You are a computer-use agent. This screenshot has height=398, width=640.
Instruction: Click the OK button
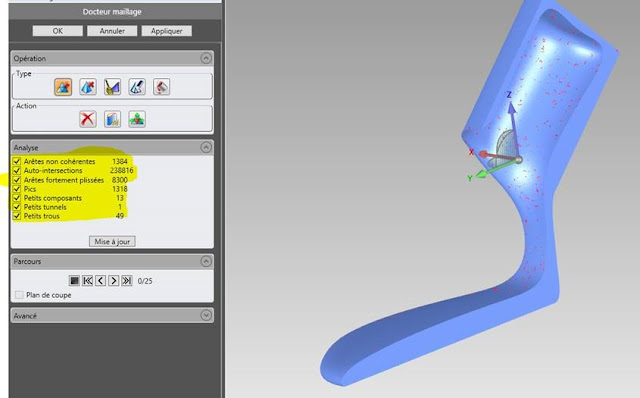tap(58, 31)
